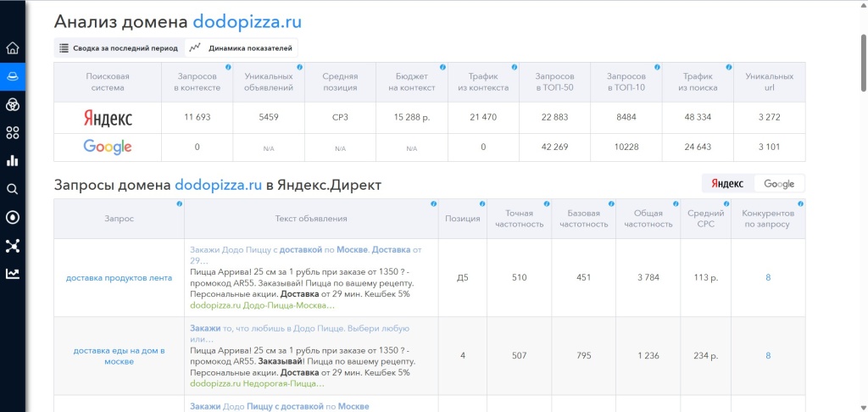Open the home icon in sidebar
Viewport: 868px width, 412px height.
click(12, 48)
